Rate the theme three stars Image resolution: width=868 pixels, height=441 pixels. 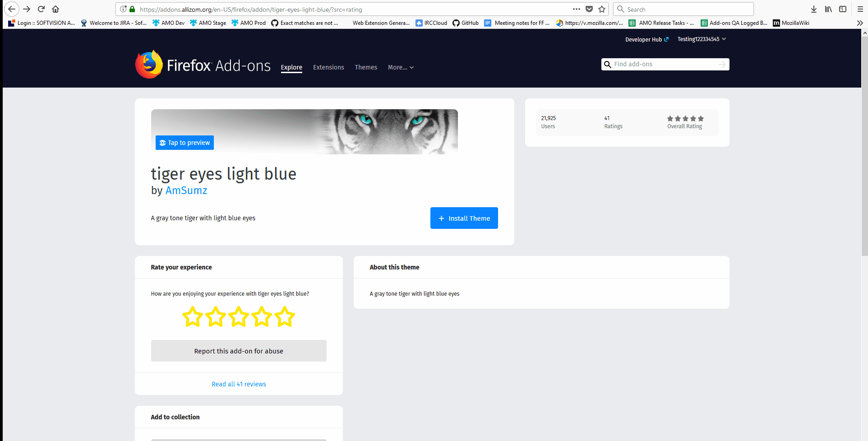(239, 316)
